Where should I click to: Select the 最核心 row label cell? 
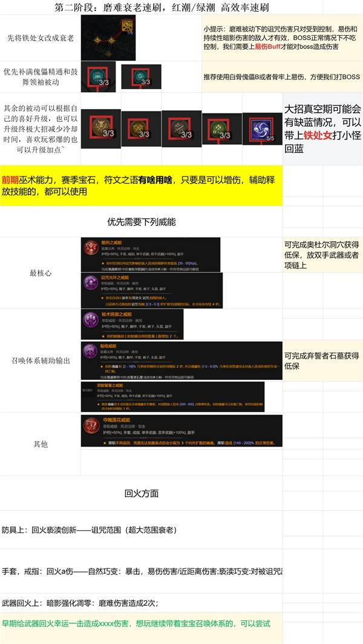point(40,273)
